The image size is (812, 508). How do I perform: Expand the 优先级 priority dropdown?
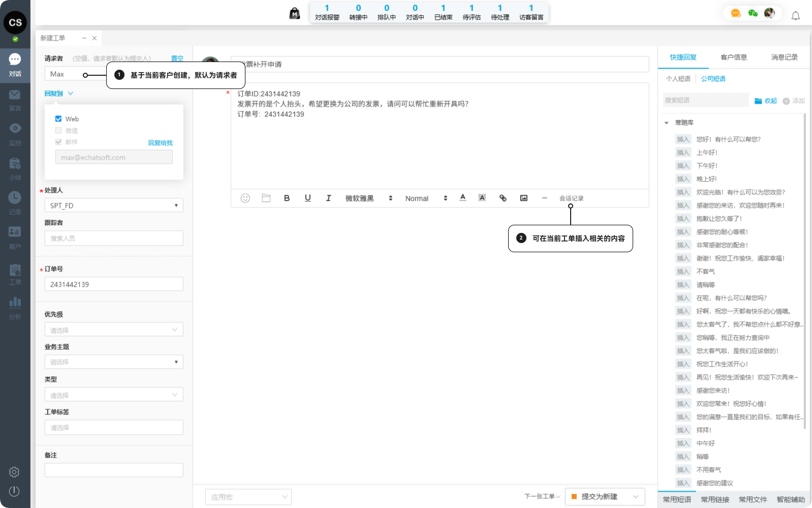click(114, 330)
